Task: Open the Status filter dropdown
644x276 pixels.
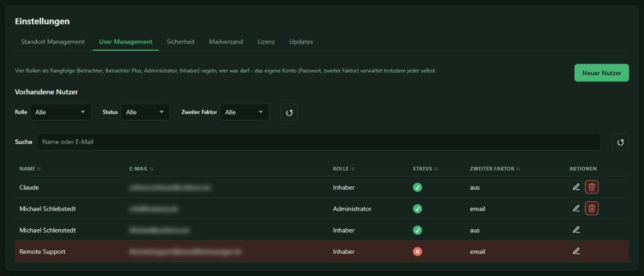Action: pyautogui.click(x=145, y=112)
